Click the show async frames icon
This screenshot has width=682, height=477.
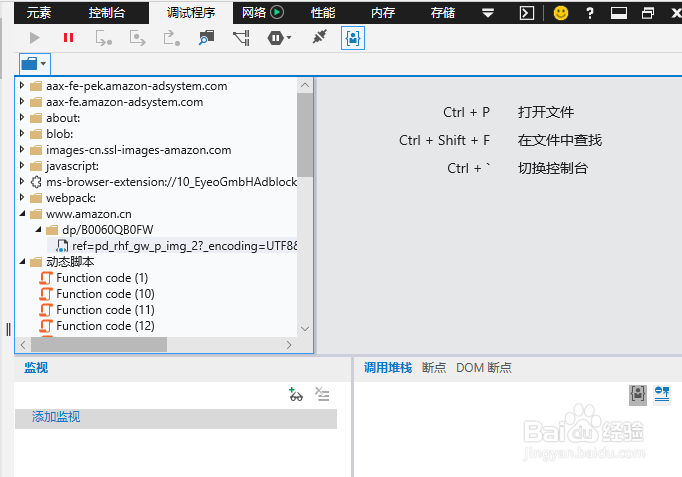[662, 395]
